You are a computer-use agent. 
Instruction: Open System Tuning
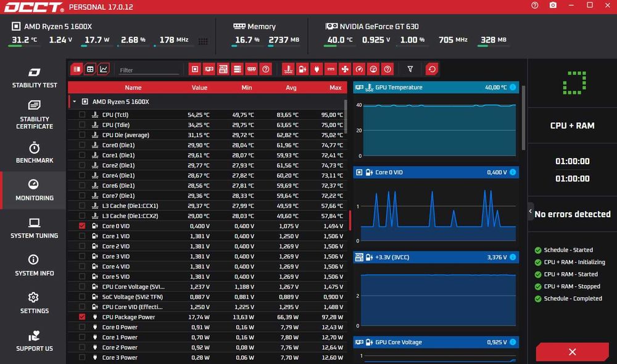pyautogui.click(x=34, y=228)
